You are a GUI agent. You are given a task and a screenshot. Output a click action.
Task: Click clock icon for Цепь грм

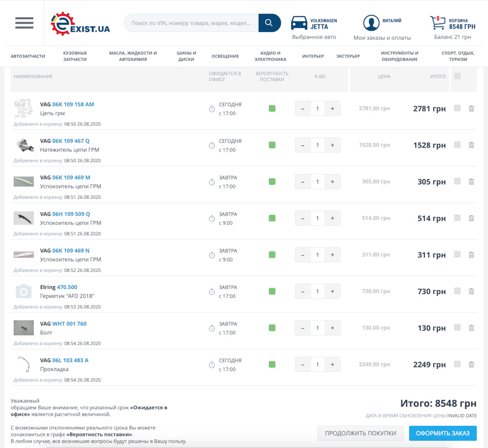(211, 109)
